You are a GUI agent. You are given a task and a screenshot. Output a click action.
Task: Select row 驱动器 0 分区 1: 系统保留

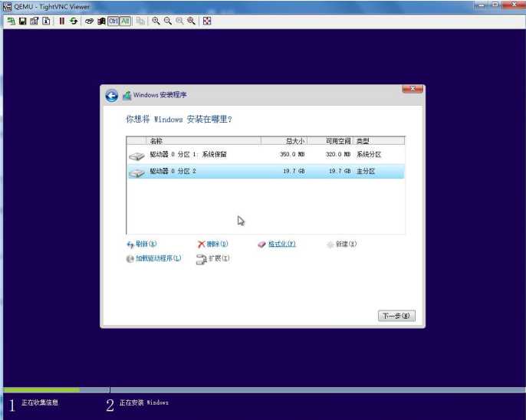[265, 155]
